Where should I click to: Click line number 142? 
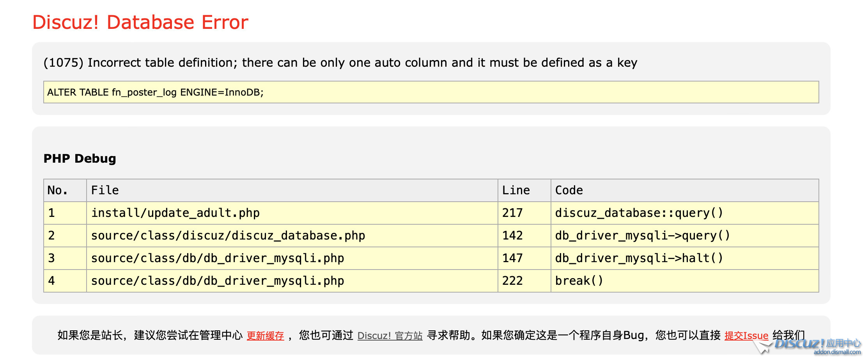click(x=524, y=236)
